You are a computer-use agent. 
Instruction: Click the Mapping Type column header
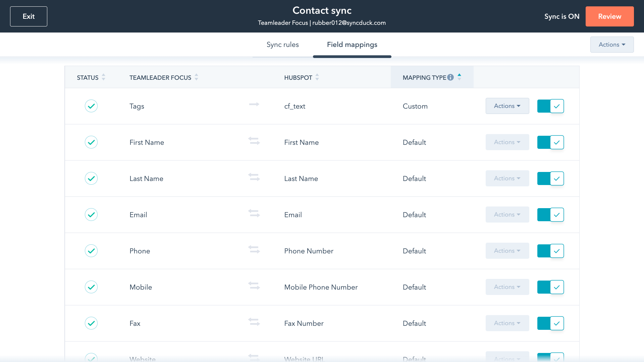pyautogui.click(x=424, y=77)
